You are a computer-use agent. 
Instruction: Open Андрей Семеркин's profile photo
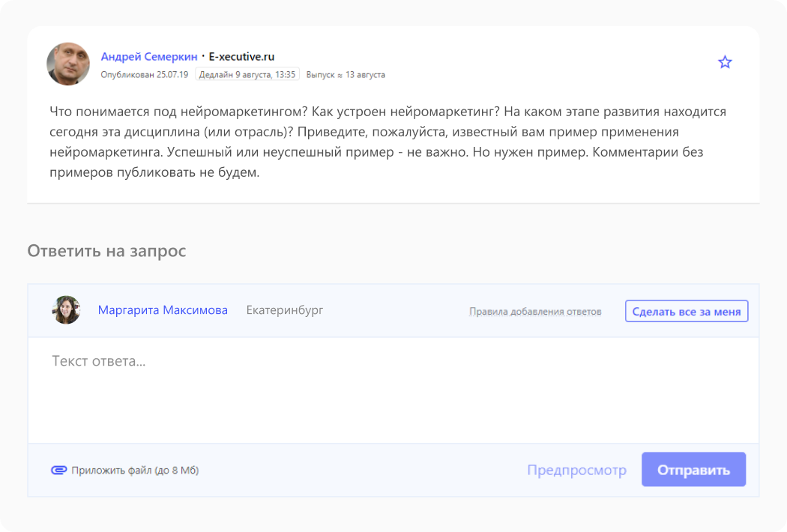pos(68,64)
